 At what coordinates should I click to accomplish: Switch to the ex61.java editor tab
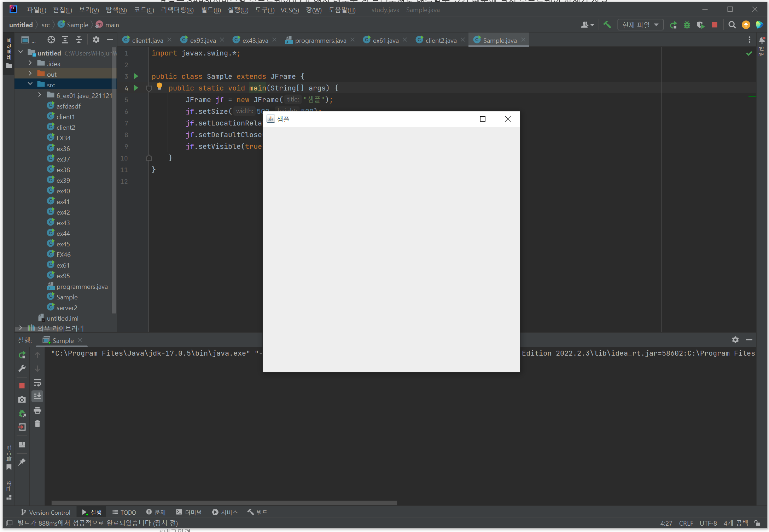(x=385, y=40)
